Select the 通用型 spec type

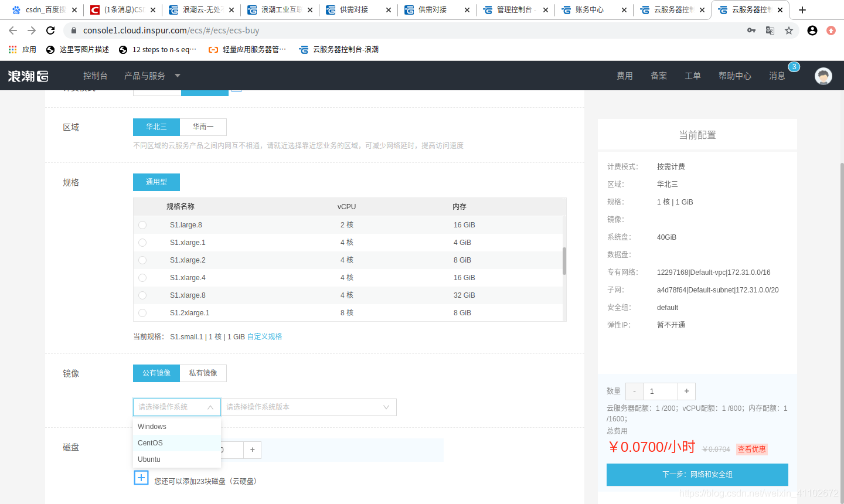coord(156,182)
